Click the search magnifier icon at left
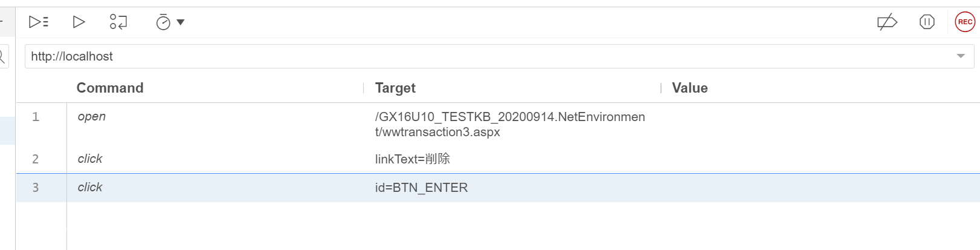980x250 pixels. (2, 56)
